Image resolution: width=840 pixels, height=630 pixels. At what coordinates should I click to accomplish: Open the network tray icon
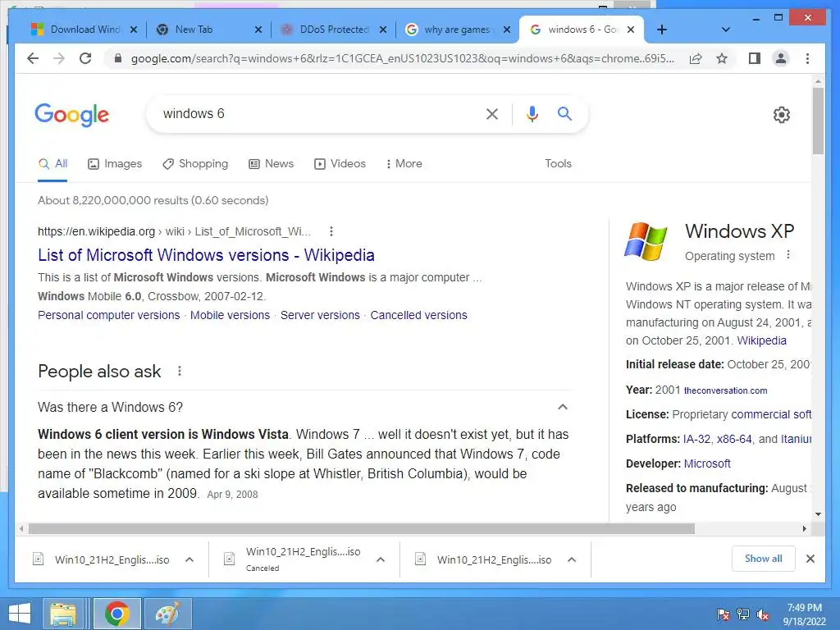(743, 614)
